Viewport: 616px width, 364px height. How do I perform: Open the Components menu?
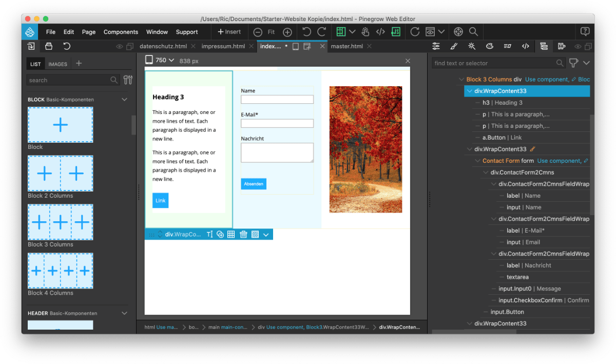121,32
